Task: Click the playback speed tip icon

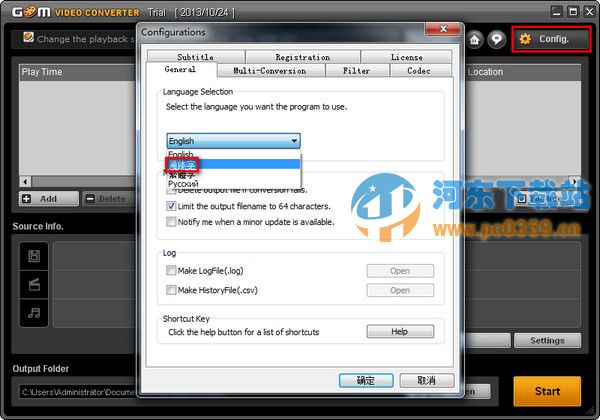Action: [x=28, y=37]
